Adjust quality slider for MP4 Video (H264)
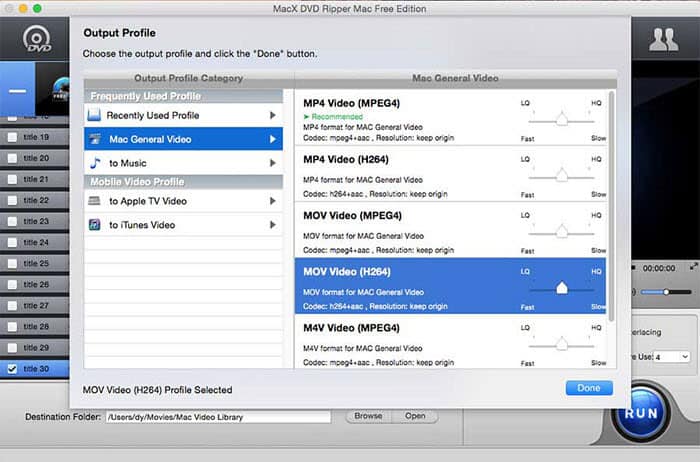 (562, 176)
